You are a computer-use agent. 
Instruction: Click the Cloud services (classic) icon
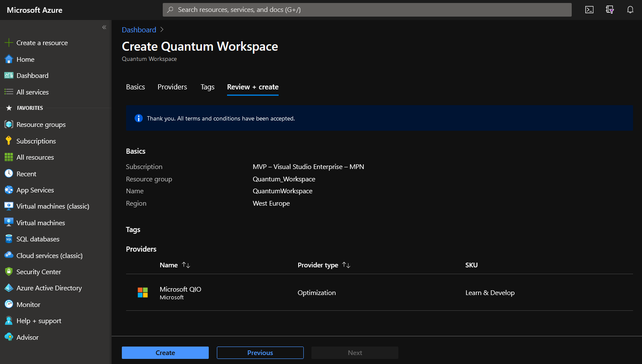(9, 255)
